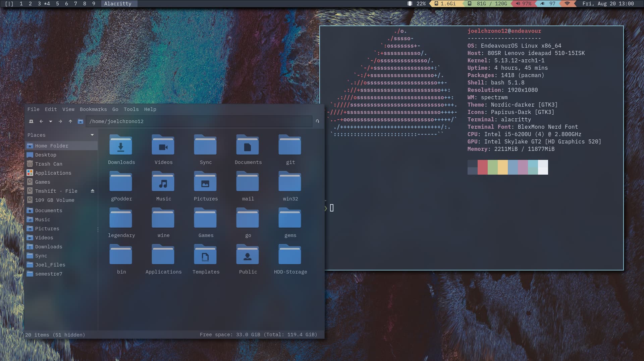This screenshot has height=361, width=644.
Task: Select the go folder icon
Action: pyautogui.click(x=248, y=218)
